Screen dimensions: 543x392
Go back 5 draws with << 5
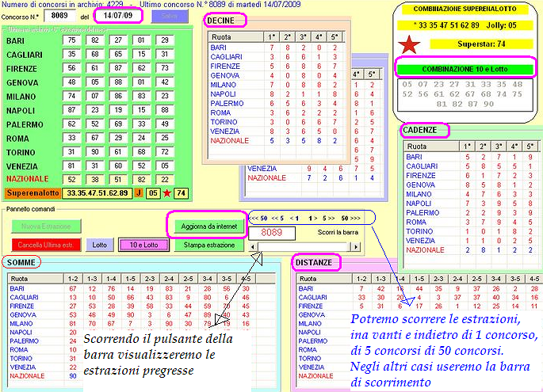click(x=277, y=219)
